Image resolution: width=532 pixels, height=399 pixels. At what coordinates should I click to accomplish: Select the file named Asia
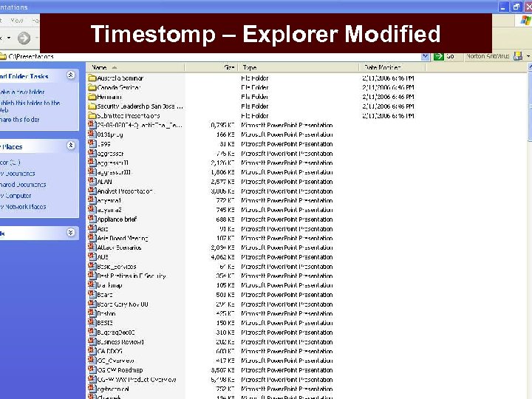[x=103, y=229]
